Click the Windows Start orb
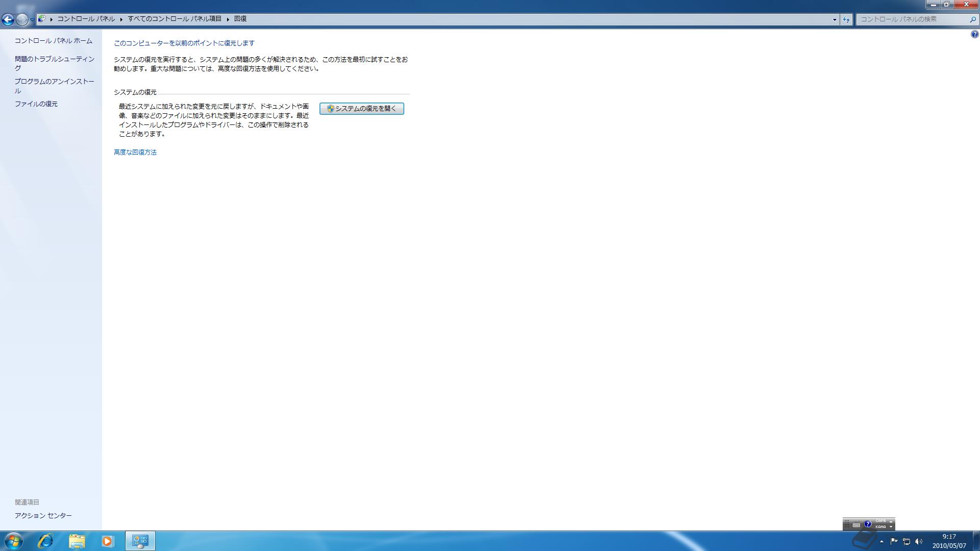The height and width of the screenshot is (551, 980). (x=14, y=541)
